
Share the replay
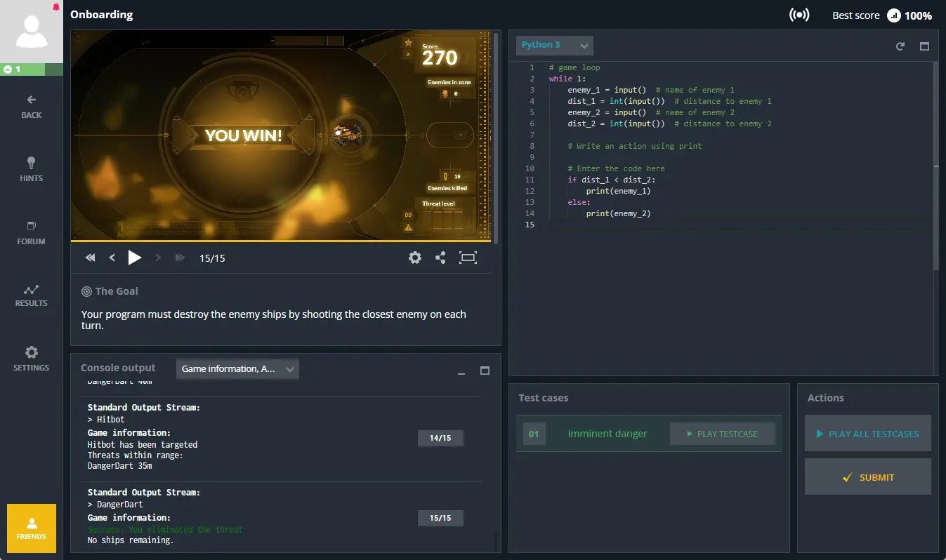click(x=440, y=258)
